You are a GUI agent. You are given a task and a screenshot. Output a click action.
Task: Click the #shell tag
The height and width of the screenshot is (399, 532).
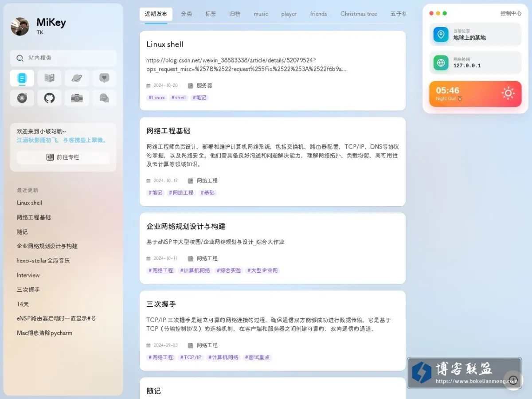click(179, 98)
